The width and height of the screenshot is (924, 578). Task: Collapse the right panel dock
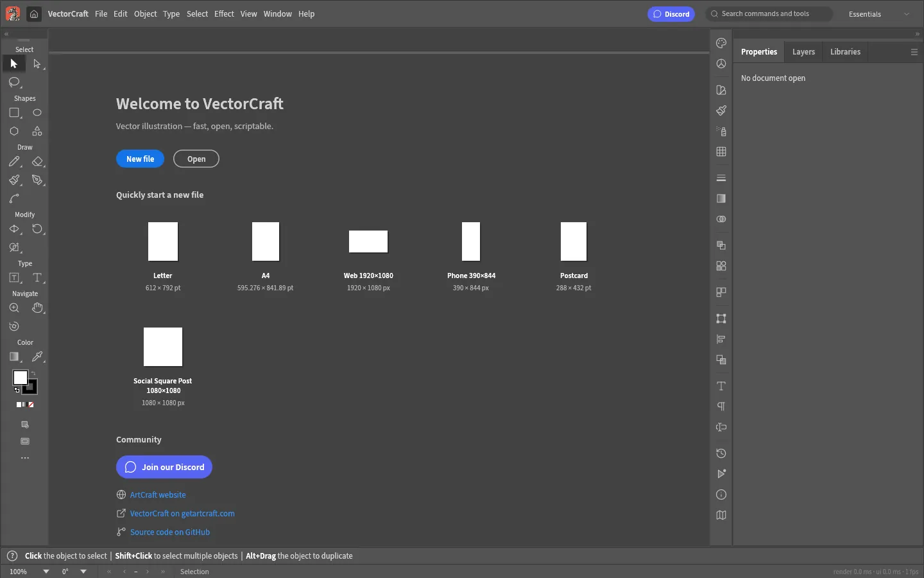tap(918, 34)
